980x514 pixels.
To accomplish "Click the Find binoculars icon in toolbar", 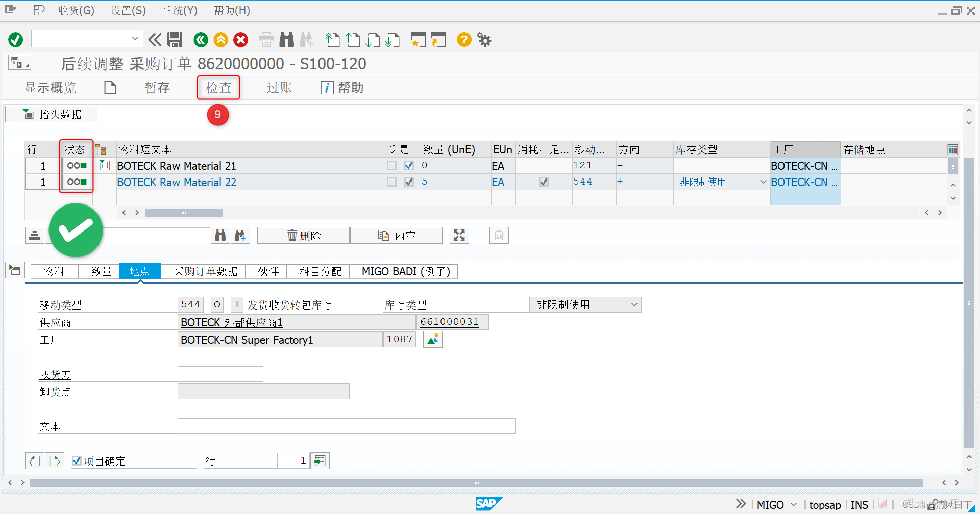I will tap(287, 40).
